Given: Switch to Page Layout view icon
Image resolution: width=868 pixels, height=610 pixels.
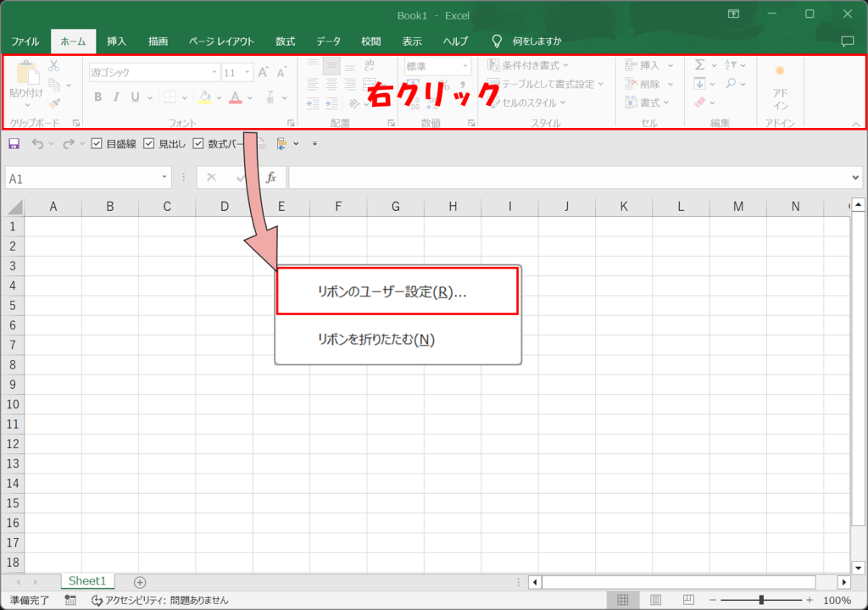Looking at the screenshot, I should tap(653, 600).
